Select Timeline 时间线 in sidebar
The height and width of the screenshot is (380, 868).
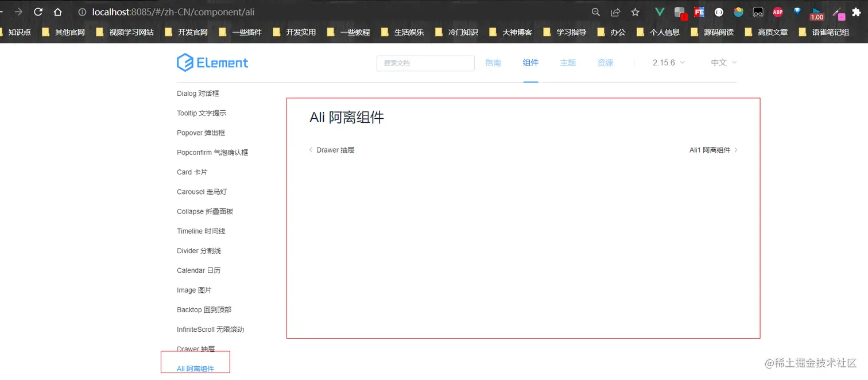click(201, 231)
